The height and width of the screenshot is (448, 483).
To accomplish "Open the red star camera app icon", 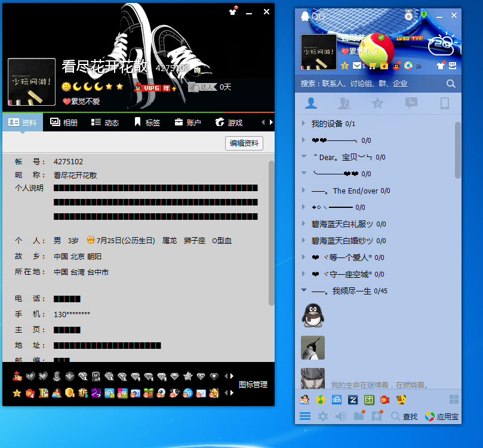I will point(384,400).
